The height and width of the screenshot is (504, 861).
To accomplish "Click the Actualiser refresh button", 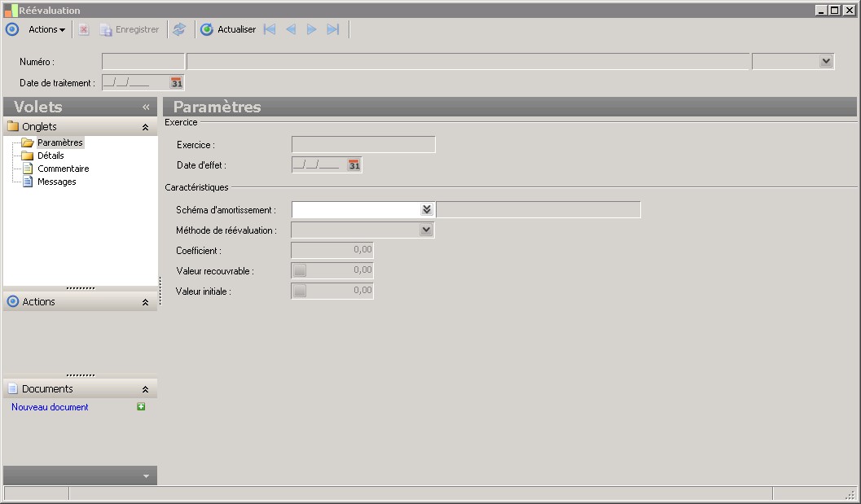I will pyautogui.click(x=228, y=29).
